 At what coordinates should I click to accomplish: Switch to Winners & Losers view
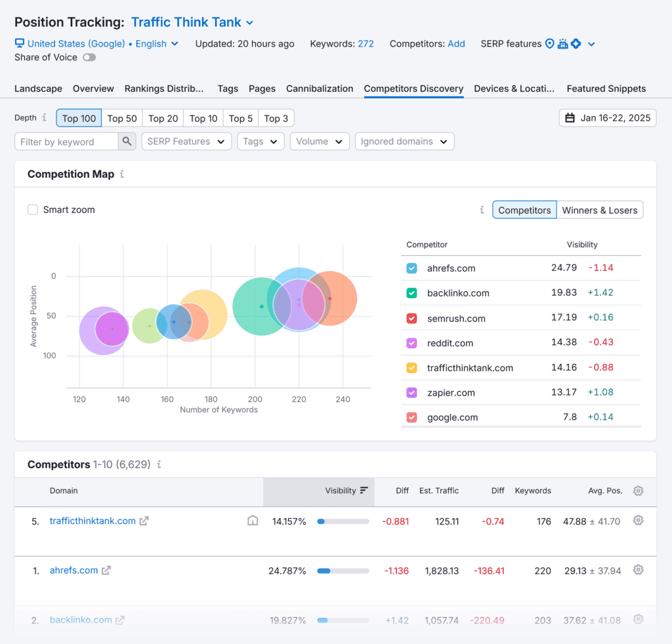pyautogui.click(x=599, y=211)
